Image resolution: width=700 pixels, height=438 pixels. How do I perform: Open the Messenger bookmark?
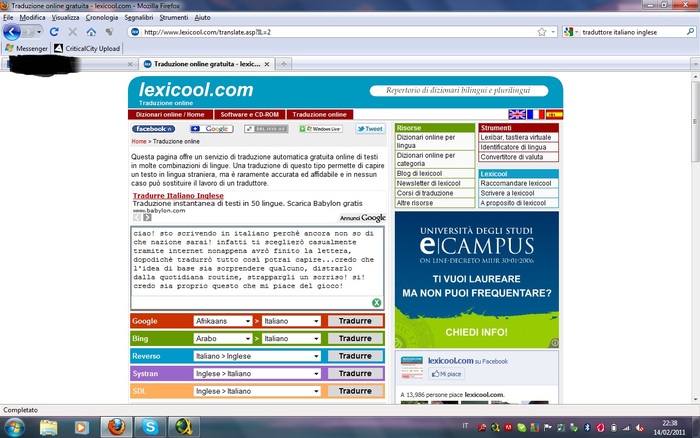(x=26, y=48)
